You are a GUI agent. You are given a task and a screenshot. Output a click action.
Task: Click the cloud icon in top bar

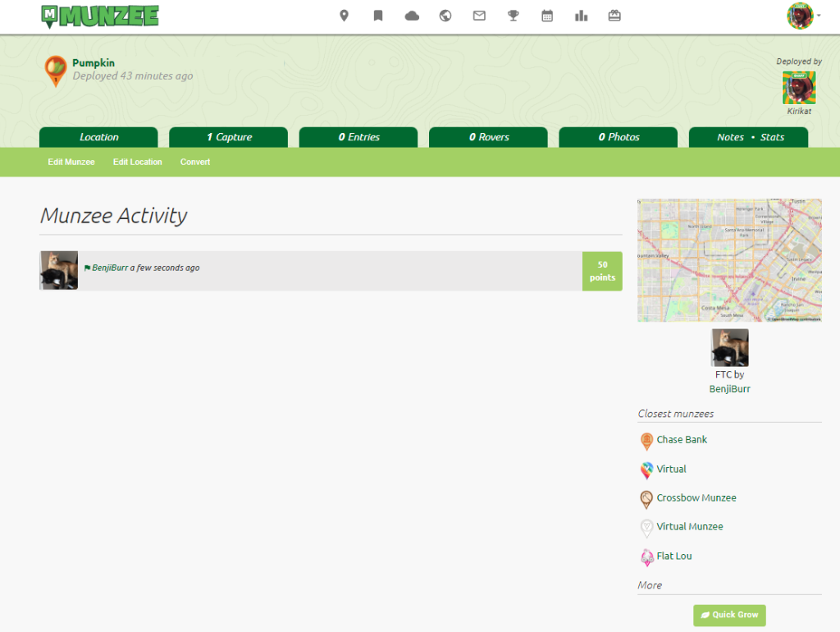pyautogui.click(x=412, y=16)
